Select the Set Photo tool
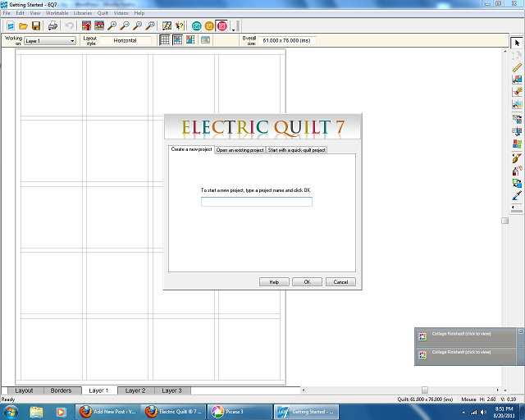The image size is (525, 420). (517, 104)
